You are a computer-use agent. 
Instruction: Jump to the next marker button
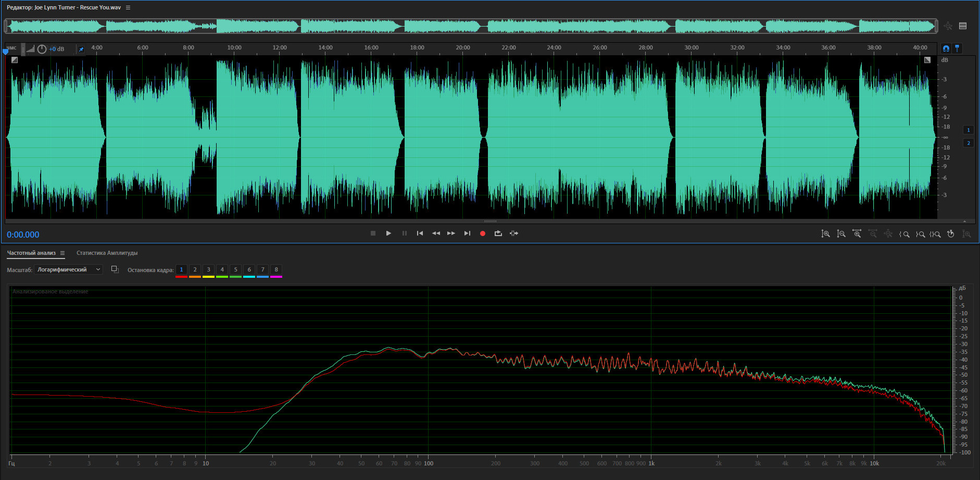pyautogui.click(x=467, y=233)
